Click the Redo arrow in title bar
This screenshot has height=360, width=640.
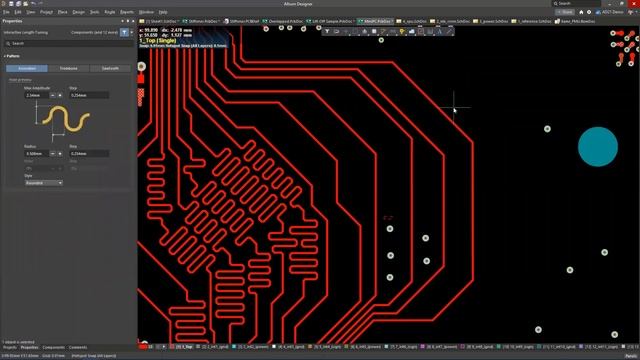click(x=41, y=4)
